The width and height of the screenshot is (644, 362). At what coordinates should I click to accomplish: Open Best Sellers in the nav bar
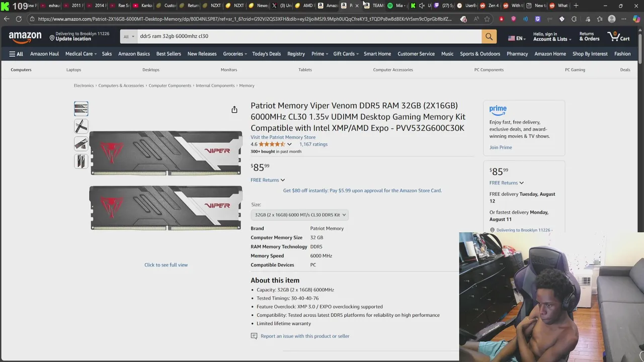point(169,54)
